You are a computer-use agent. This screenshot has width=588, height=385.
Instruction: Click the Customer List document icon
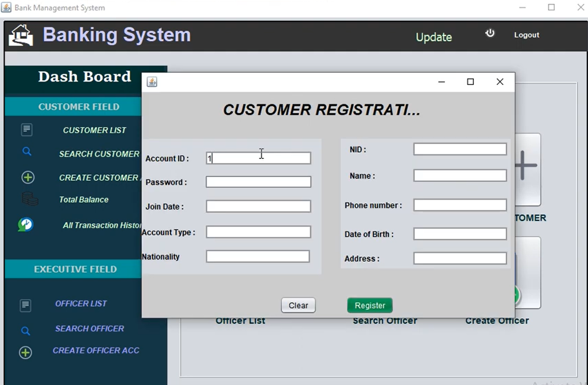pos(26,130)
